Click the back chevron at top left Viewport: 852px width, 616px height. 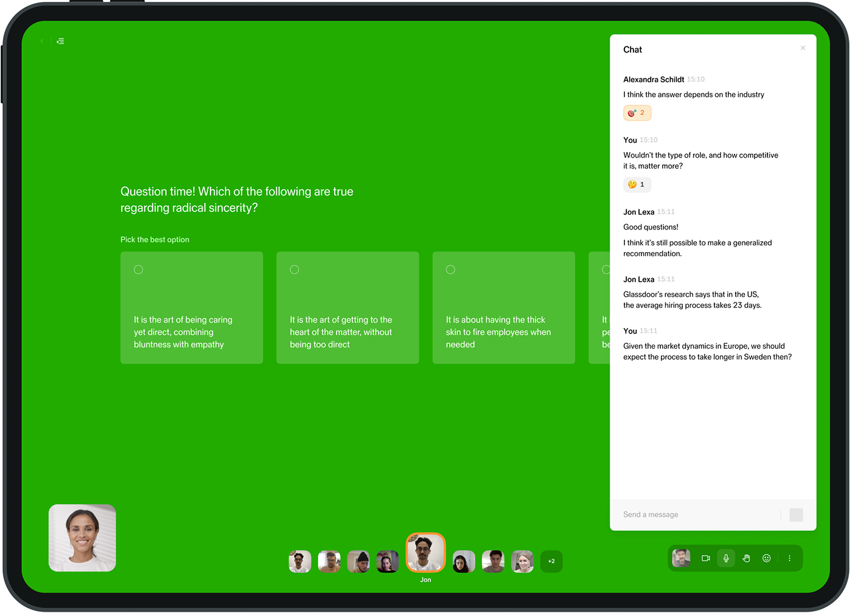pos(42,41)
